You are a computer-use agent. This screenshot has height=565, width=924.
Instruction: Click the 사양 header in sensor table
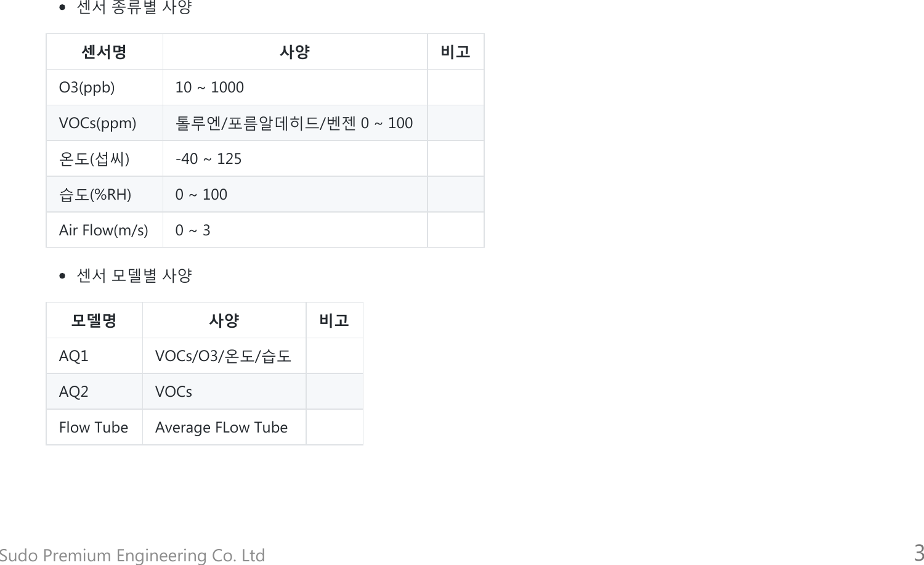click(x=294, y=52)
